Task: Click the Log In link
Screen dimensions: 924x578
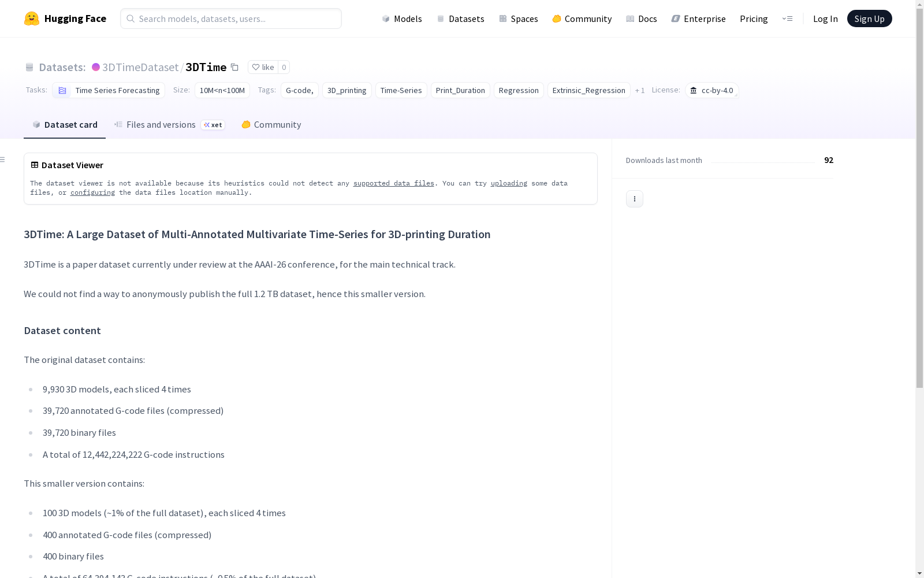Action: point(825,18)
